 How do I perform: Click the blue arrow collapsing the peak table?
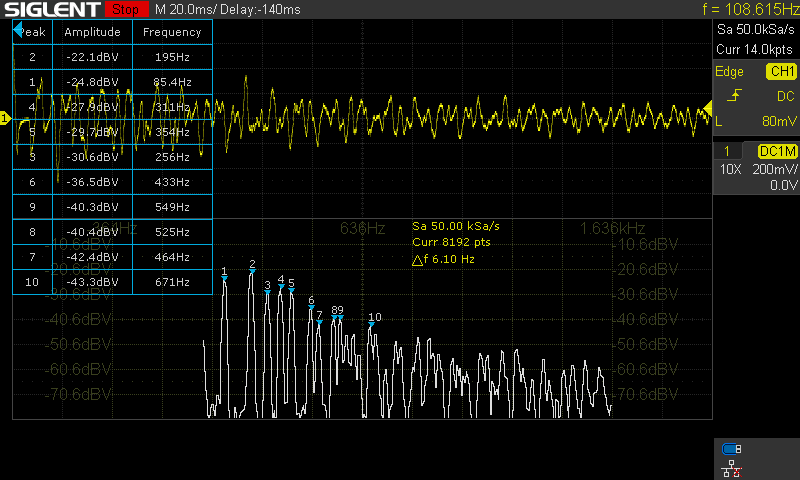pyautogui.click(x=18, y=30)
